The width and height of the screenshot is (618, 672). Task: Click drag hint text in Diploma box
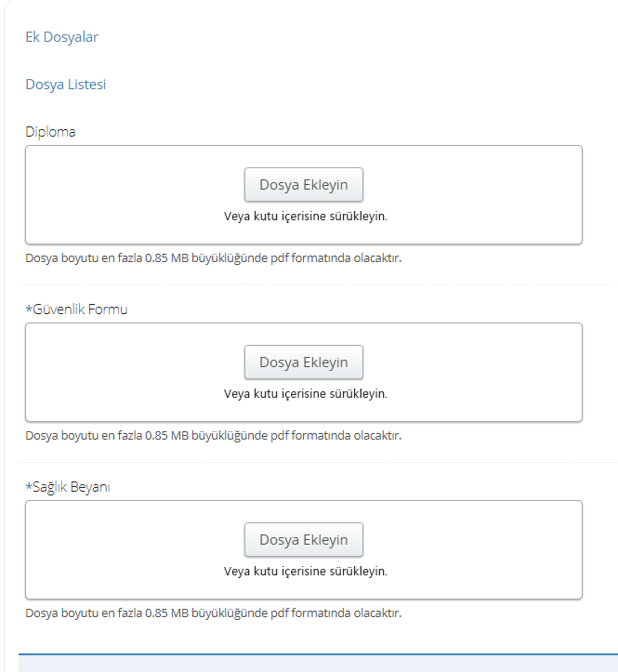point(305,216)
